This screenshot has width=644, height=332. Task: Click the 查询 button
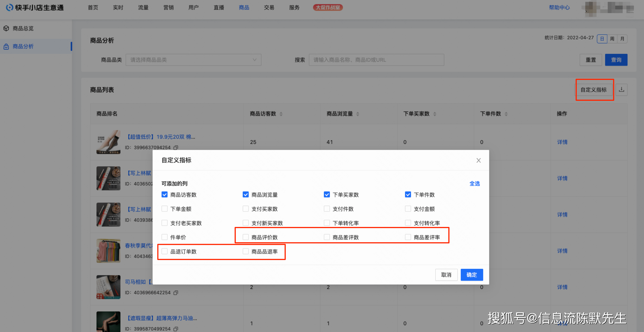click(x=616, y=60)
